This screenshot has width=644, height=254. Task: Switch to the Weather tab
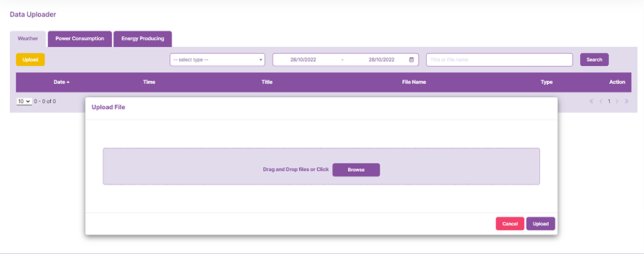(x=27, y=39)
